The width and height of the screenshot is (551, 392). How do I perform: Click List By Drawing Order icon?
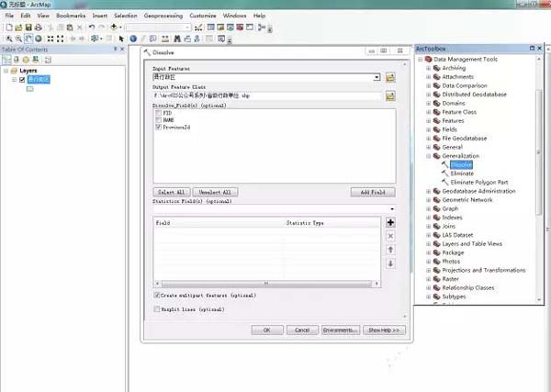(x=6, y=60)
